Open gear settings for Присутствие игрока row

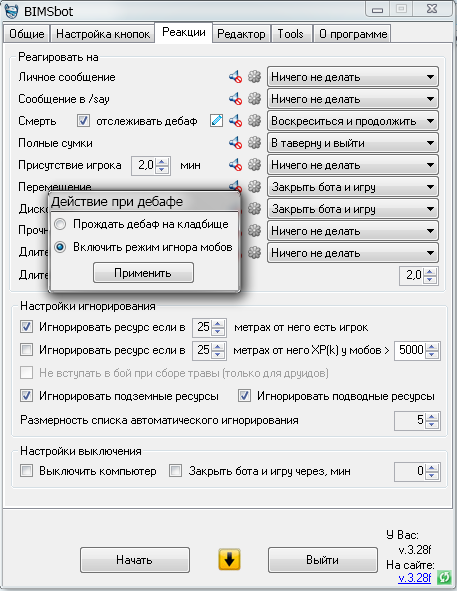click(255, 165)
